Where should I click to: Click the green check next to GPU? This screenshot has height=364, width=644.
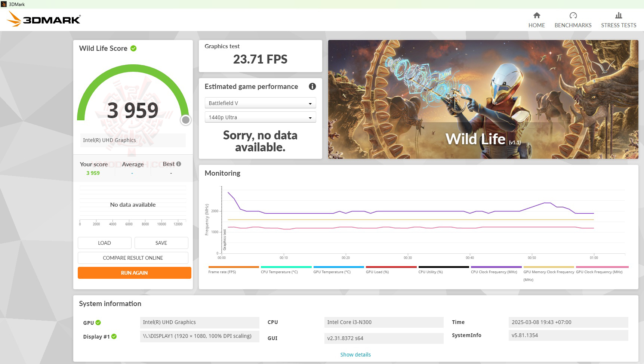[x=98, y=323]
